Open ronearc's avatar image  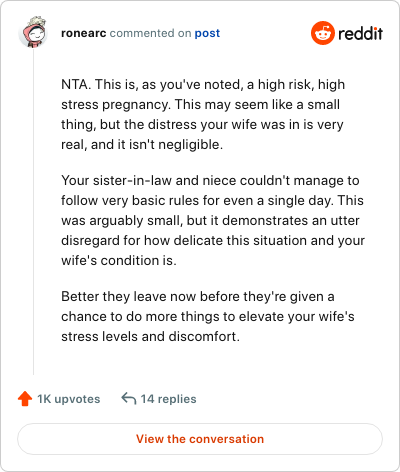pyautogui.click(x=33, y=32)
